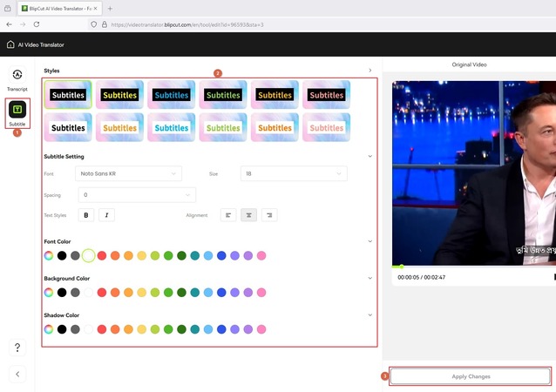Set alignment to left
556x392 pixels.
point(228,214)
